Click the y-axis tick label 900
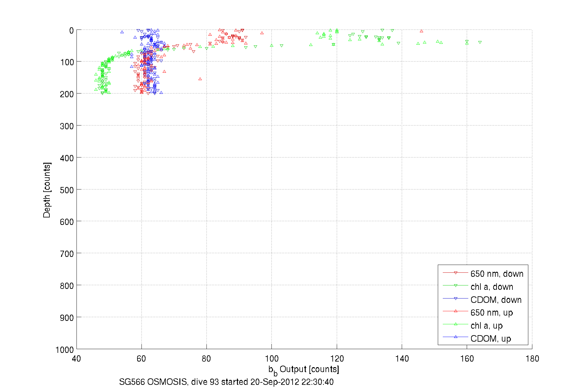588x392 pixels. [67, 318]
